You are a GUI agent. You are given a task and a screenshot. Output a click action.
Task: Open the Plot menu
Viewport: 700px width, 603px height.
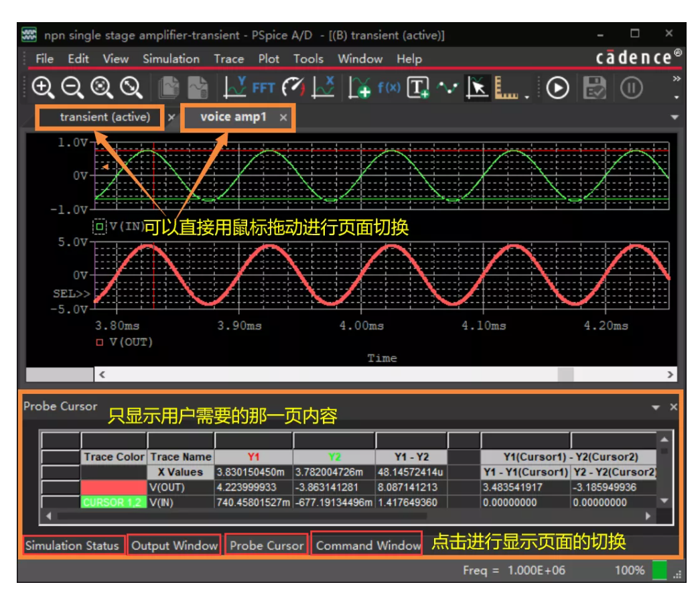269,59
